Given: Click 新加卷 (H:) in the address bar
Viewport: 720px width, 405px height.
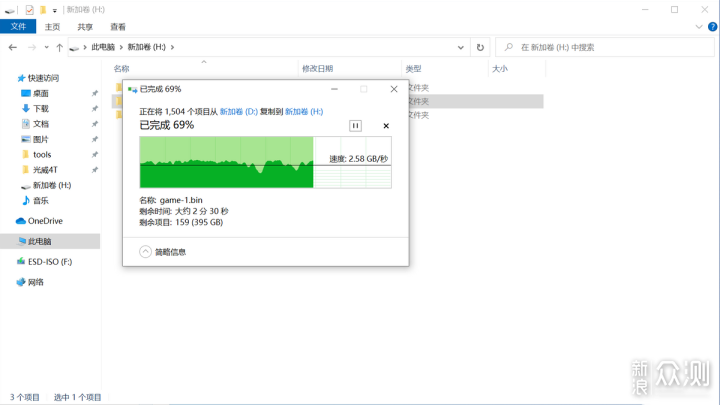Looking at the screenshot, I should coord(146,47).
